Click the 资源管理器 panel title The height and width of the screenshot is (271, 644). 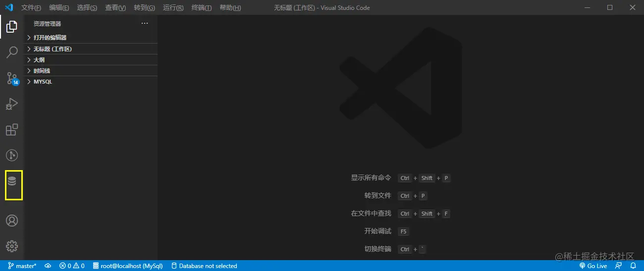pos(47,24)
